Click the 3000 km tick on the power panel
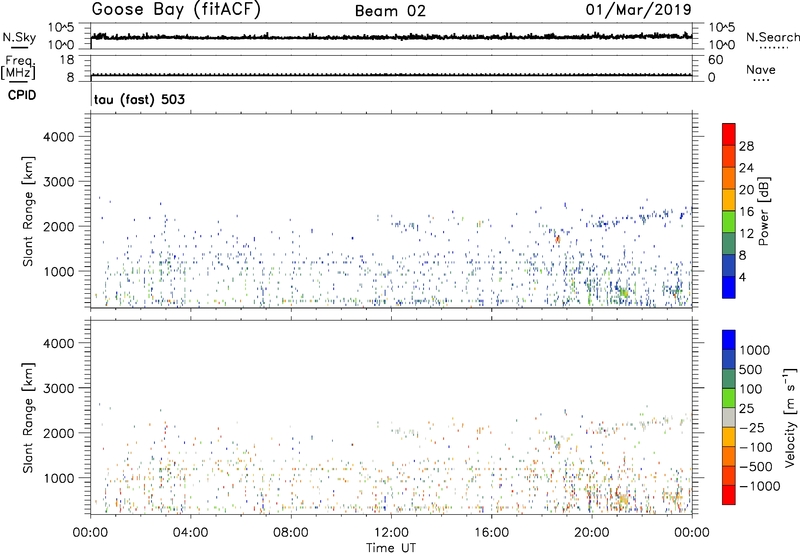Screen dimensions: 800x554 coord(58,182)
